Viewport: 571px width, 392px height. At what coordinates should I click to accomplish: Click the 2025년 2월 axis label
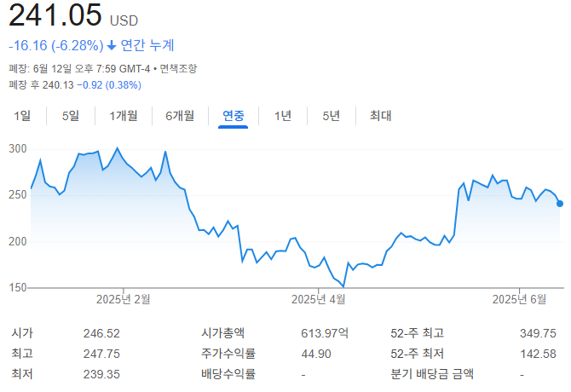click(x=123, y=299)
